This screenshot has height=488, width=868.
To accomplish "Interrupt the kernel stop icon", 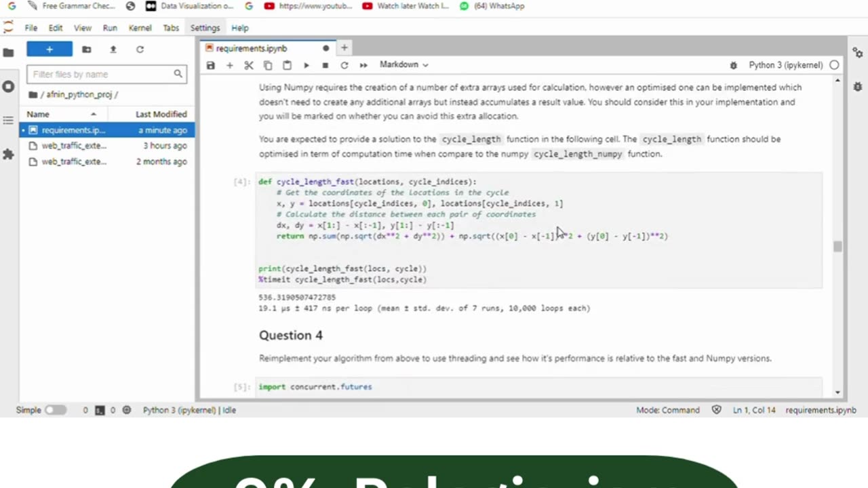I will point(325,65).
